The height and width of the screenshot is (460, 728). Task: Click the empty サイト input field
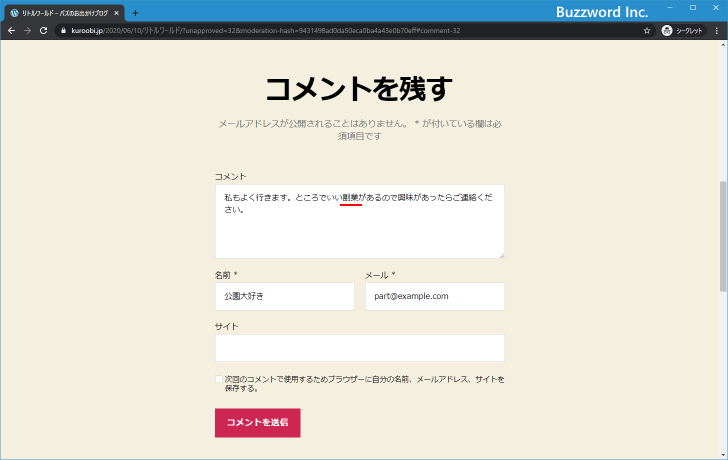360,348
